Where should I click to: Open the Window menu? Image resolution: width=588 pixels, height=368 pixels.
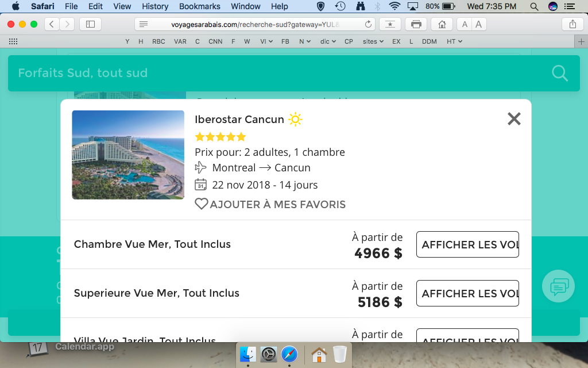pos(246,6)
